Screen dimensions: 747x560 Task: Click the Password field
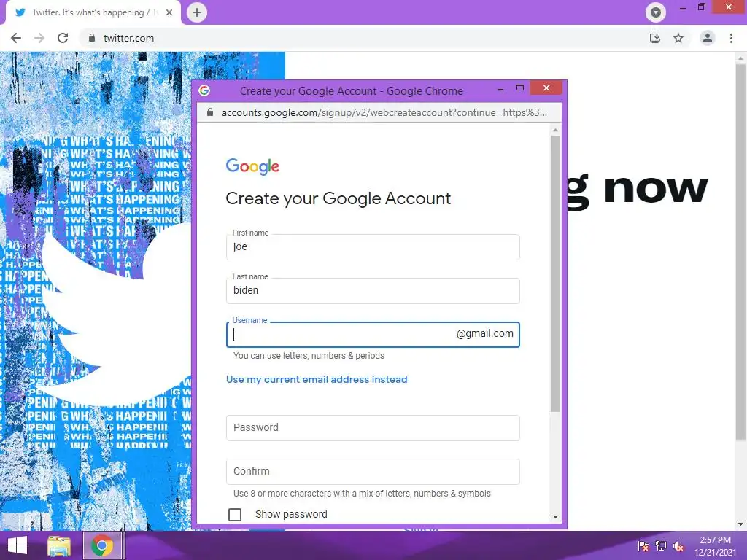(373, 427)
